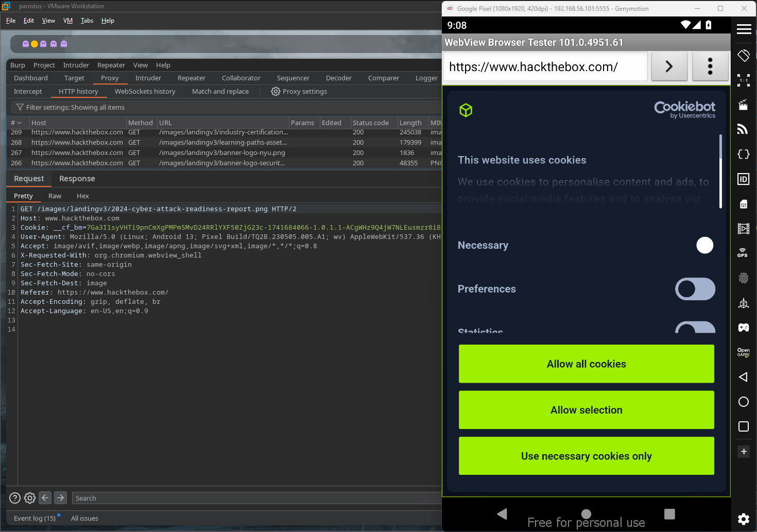This screenshot has height=532, width=757.
Task: Open the WebSockets history sub-tab
Action: click(x=145, y=91)
